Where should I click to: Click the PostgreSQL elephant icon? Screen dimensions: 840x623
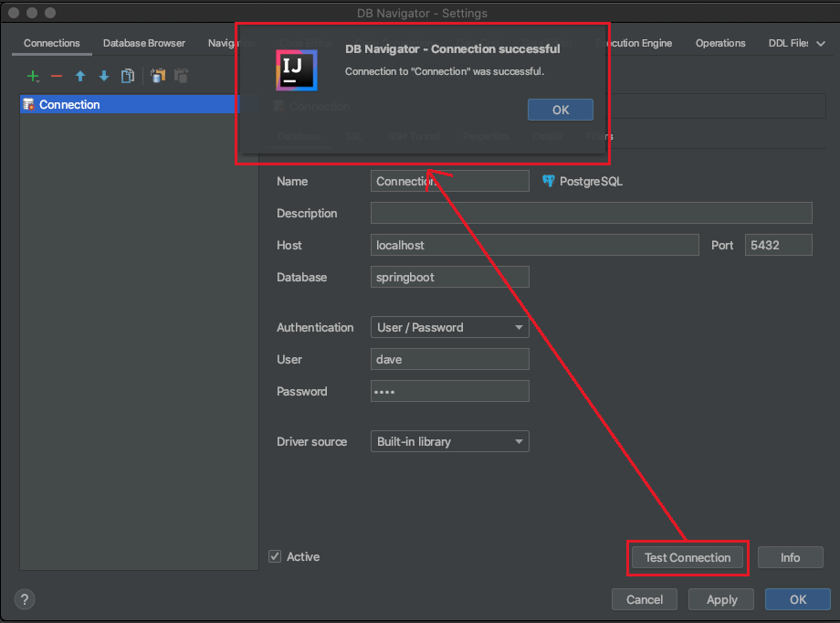coord(548,181)
